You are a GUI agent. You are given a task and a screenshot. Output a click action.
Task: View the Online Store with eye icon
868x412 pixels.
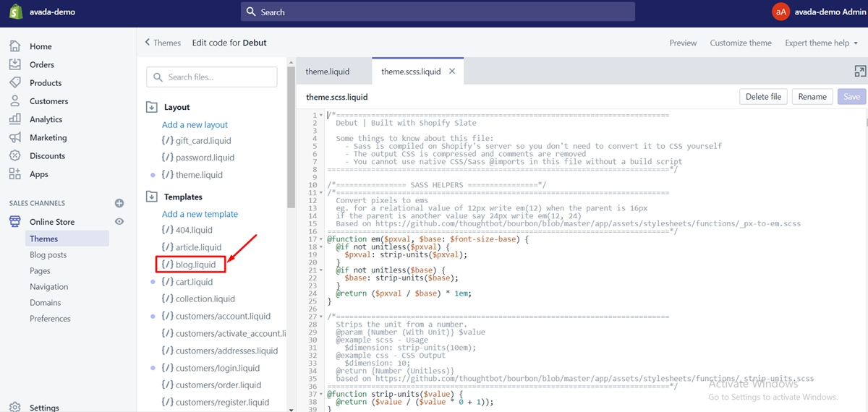point(119,222)
